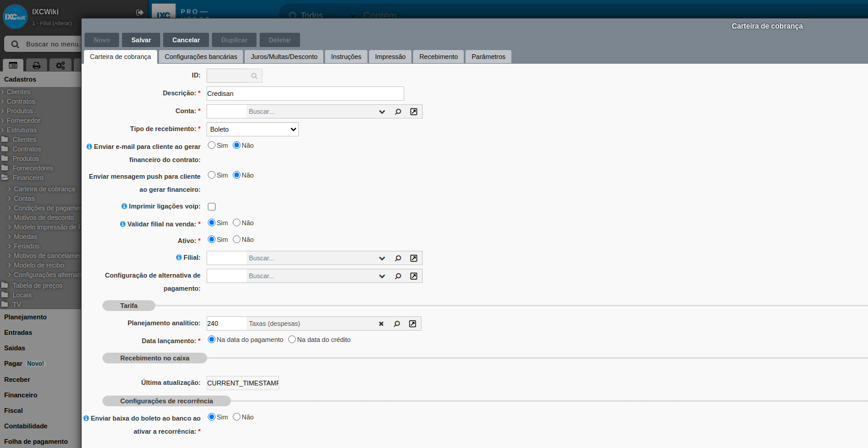Click the logout icon beside IXCWiki
868x448 pixels.
pyautogui.click(x=140, y=13)
